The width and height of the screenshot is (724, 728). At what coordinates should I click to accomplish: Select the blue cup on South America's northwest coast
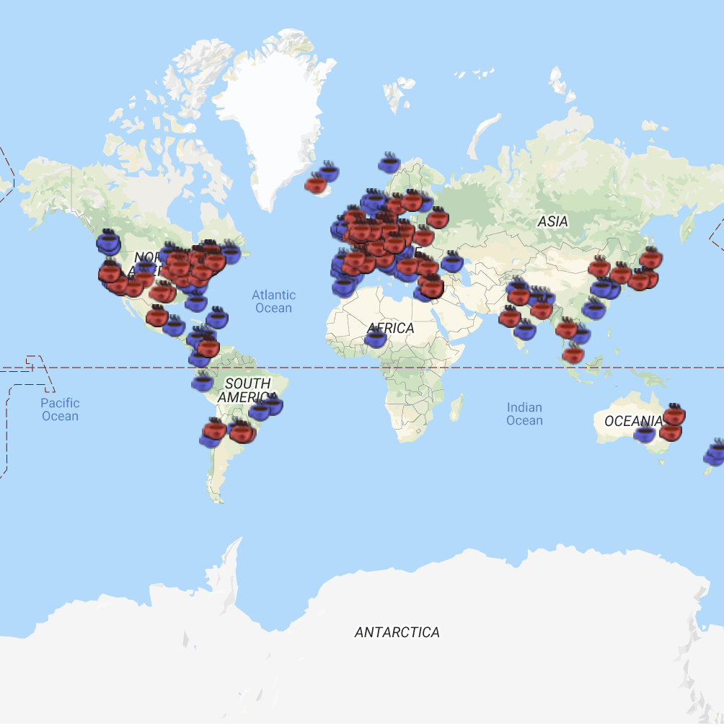point(203,382)
